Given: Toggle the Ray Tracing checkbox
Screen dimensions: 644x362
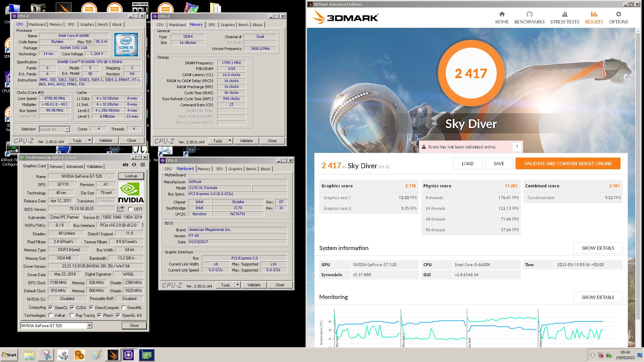Looking at the screenshot, I should coord(72,315).
